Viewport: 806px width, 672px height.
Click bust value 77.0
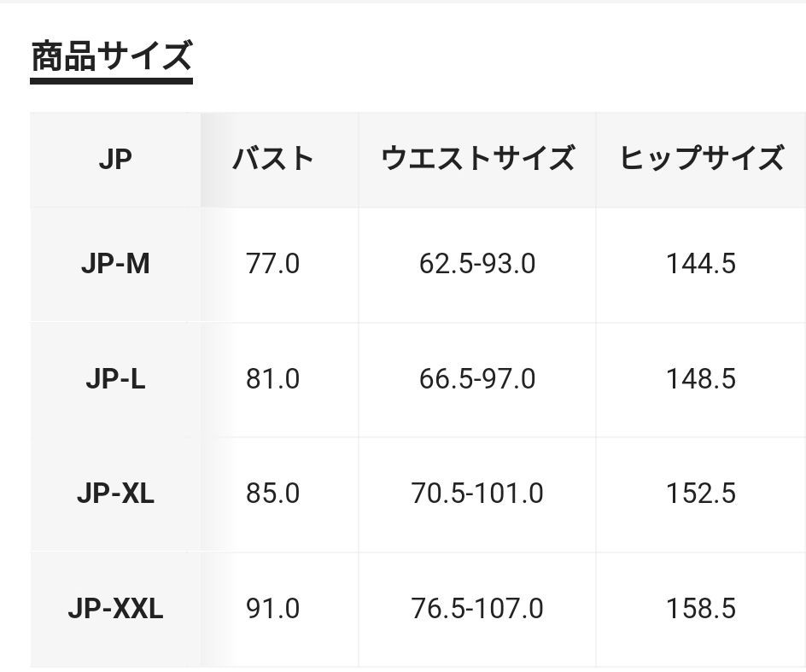(x=273, y=264)
